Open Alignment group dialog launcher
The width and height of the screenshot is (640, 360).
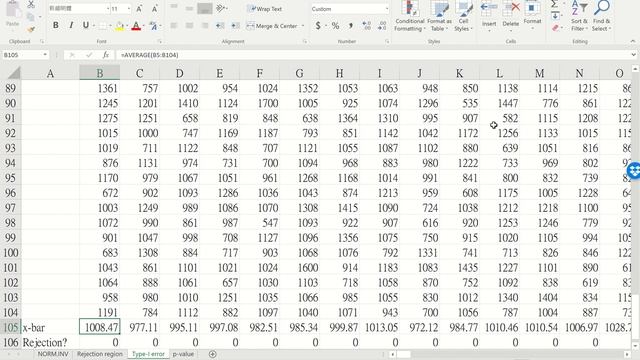304,41
